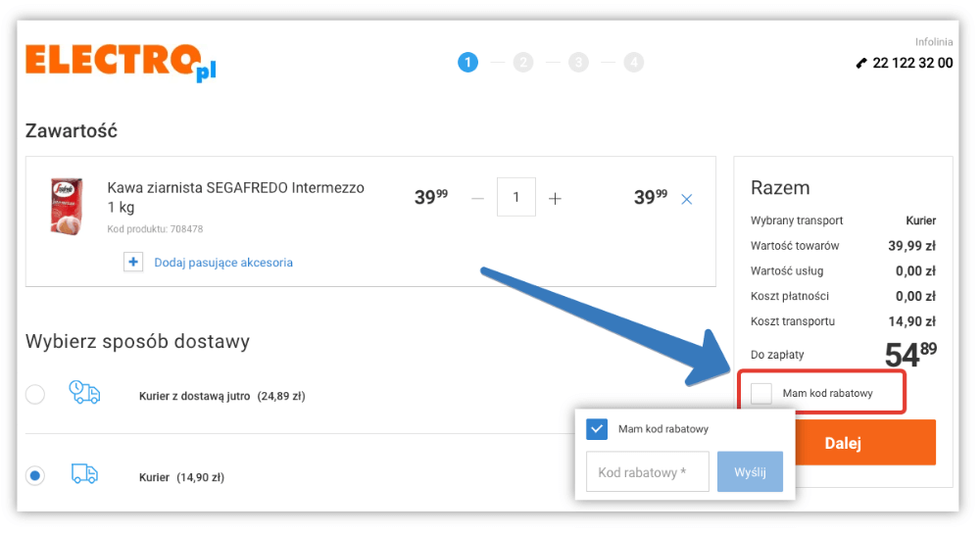Select Kurier z dostawą jutro radio button
The height and width of the screenshot is (535, 980).
[35, 395]
